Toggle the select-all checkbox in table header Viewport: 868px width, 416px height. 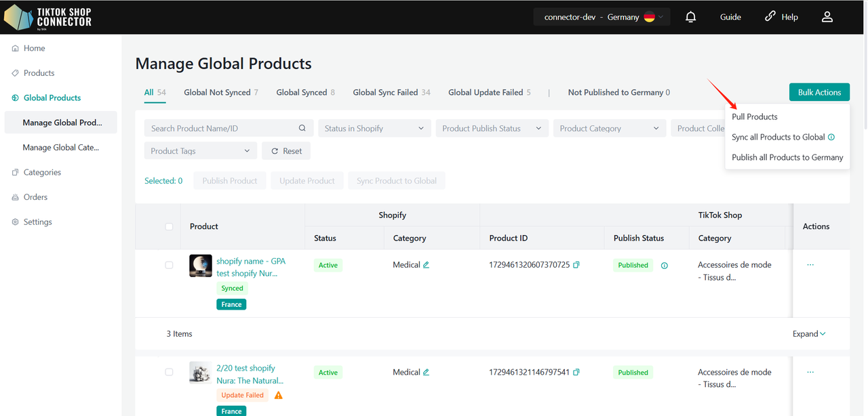click(x=169, y=226)
